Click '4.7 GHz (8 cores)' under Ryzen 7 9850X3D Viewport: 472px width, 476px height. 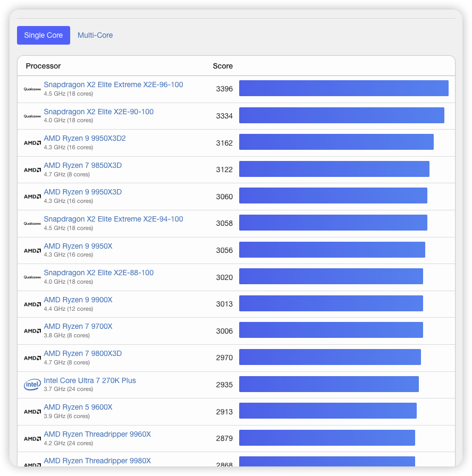(66, 174)
